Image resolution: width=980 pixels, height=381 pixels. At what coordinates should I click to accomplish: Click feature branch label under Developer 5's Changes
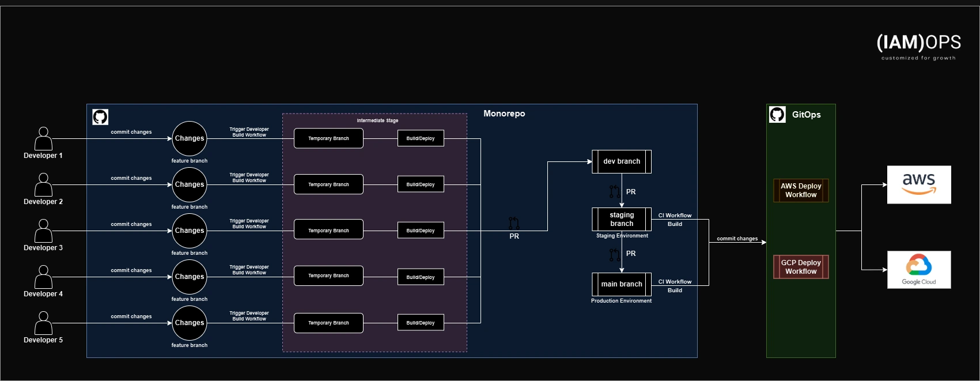(190, 345)
